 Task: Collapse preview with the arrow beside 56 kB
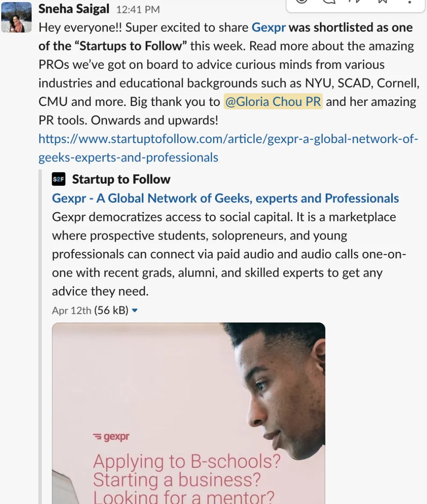(135, 311)
